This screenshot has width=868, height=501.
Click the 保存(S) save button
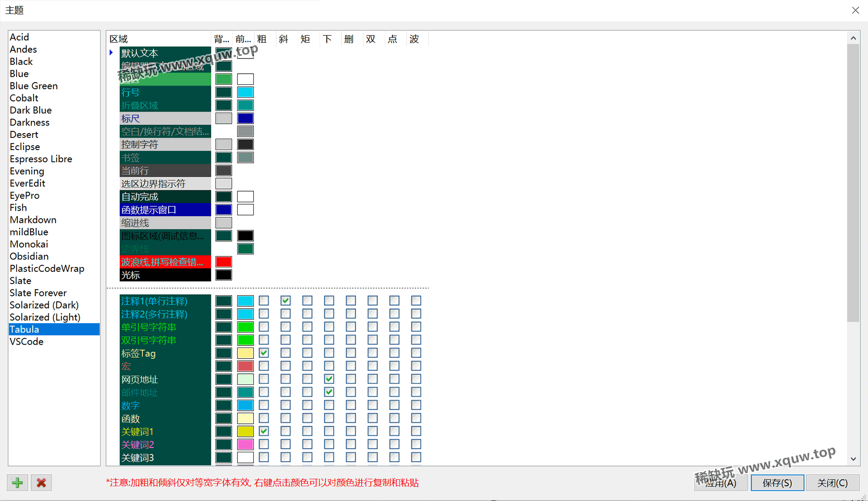777,483
